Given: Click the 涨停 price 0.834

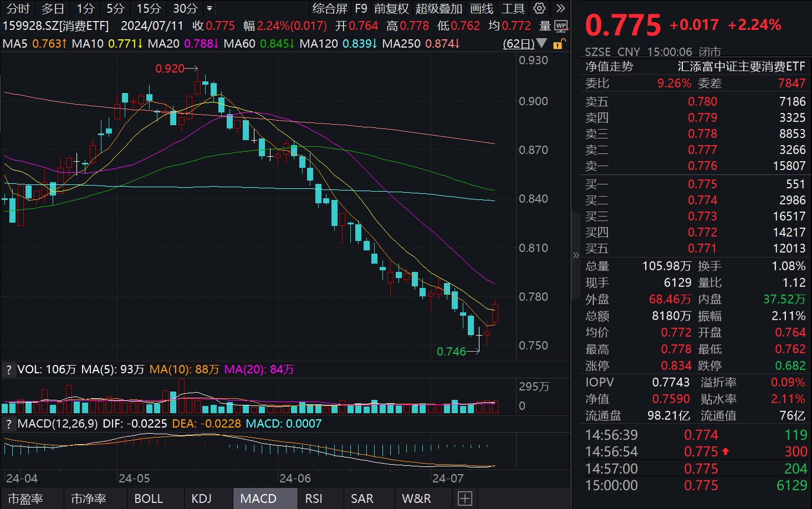Looking at the screenshot, I should (x=676, y=366).
